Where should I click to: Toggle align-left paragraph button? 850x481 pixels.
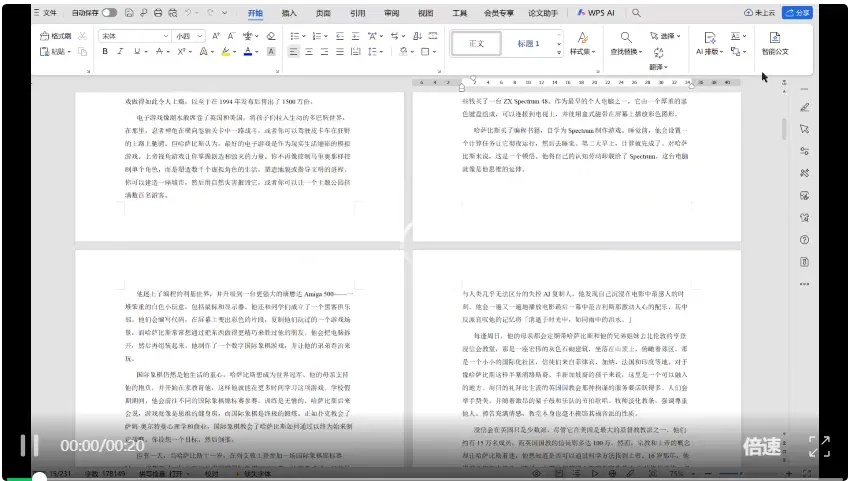click(x=293, y=52)
